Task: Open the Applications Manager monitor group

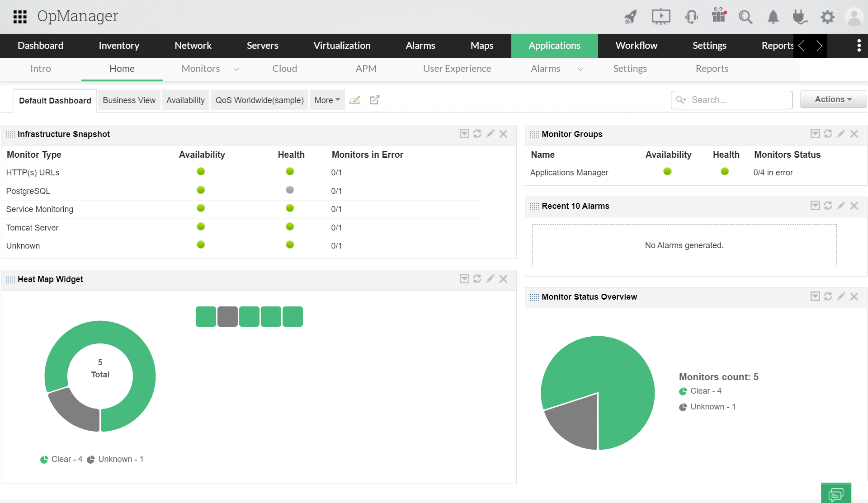Action: tap(569, 173)
